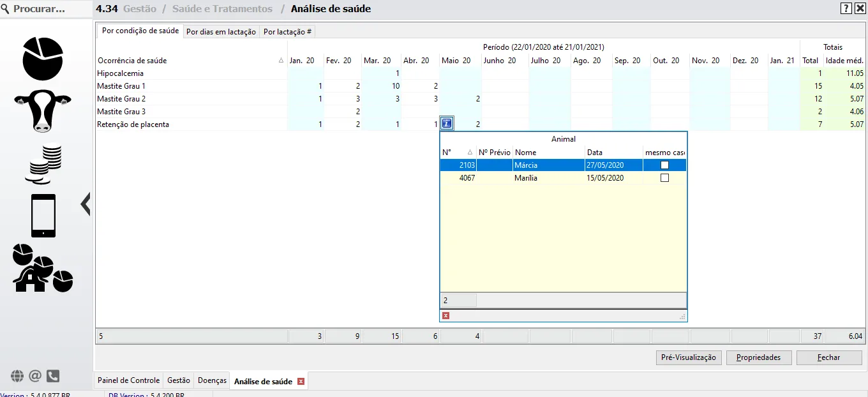The width and height of the screenshot is (868, 397).
Task: Click the phone contact icon
Action: (53, 376)
